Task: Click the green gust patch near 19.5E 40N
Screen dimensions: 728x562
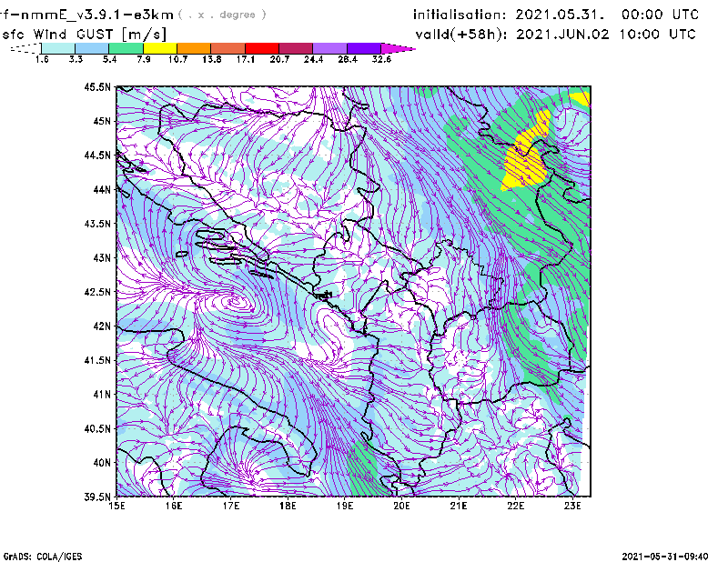Action: point(367,471)
